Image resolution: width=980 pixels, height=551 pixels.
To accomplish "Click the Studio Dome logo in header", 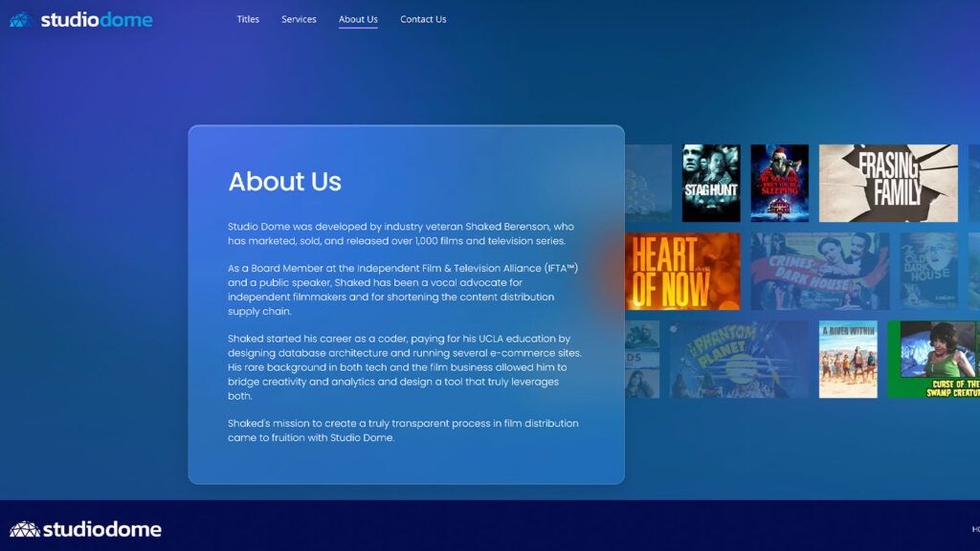I will point(81,19).
